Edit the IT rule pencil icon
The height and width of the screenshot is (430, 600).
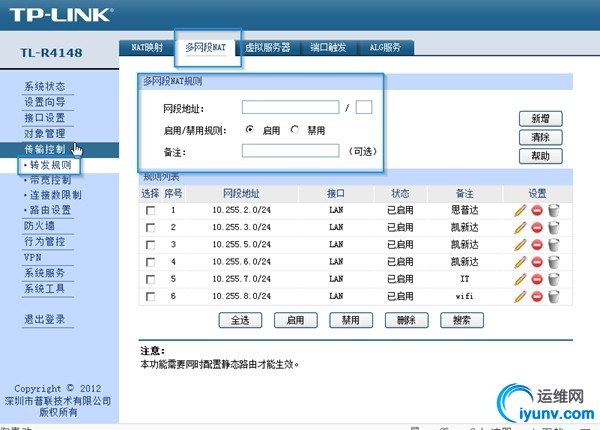point(520,279)
